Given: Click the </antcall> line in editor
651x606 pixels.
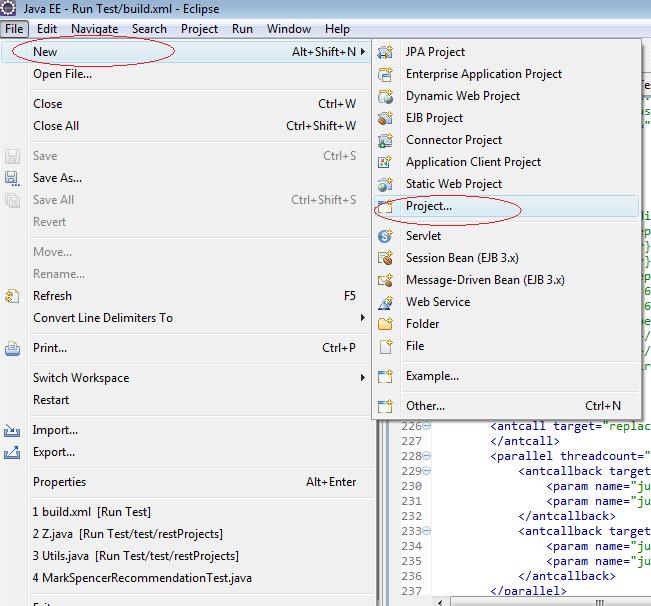Looking at the screenshot, I should pyautogui.click(x=525, y=441).
